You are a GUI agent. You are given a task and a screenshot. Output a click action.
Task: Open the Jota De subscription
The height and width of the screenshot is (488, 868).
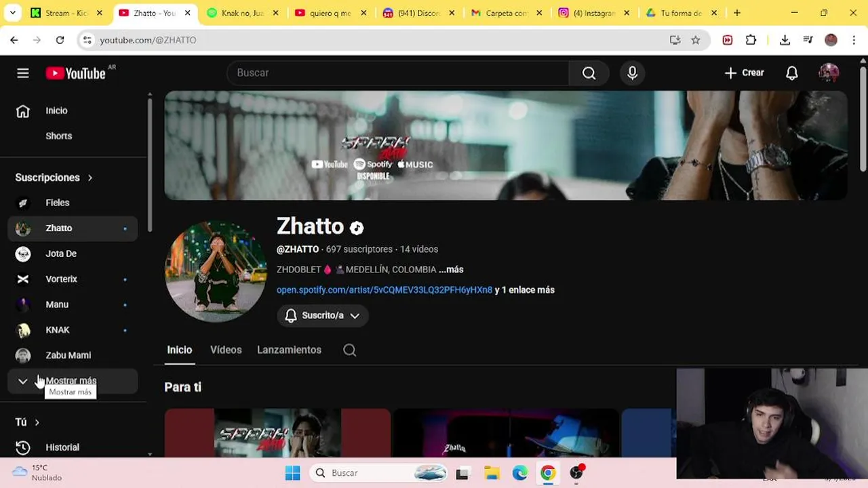pyautogui.click(x=73, y=253)
